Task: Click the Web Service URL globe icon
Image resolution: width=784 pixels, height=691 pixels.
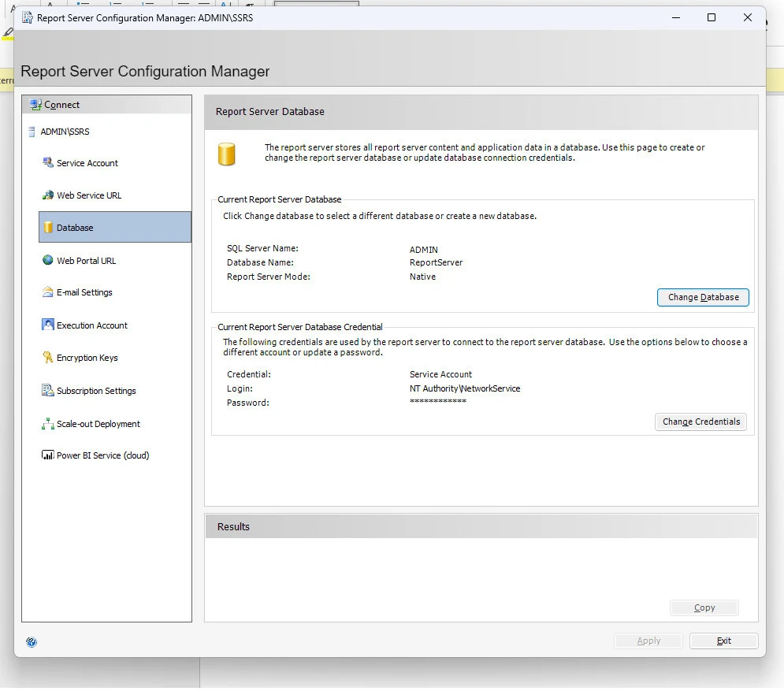Action: 47,195
